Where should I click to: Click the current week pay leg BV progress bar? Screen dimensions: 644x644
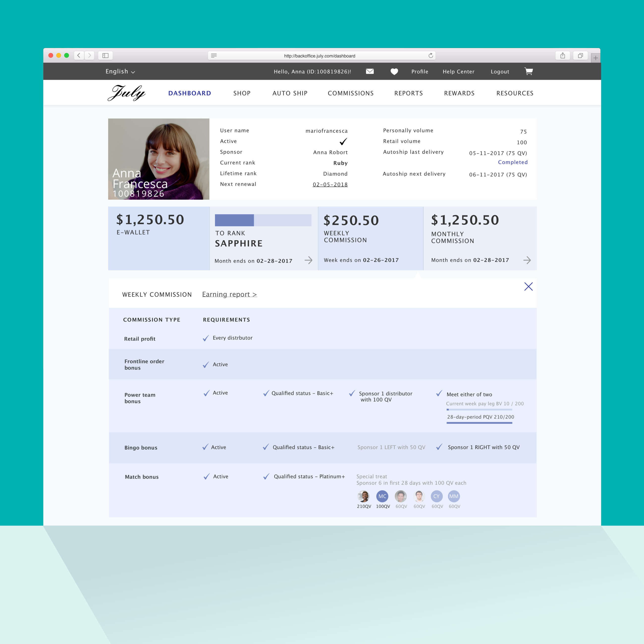coord(479,410)
